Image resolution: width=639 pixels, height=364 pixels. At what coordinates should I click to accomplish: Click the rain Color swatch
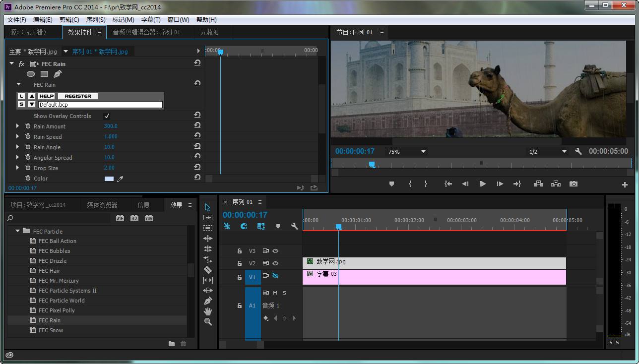click(x=109, y=179)
